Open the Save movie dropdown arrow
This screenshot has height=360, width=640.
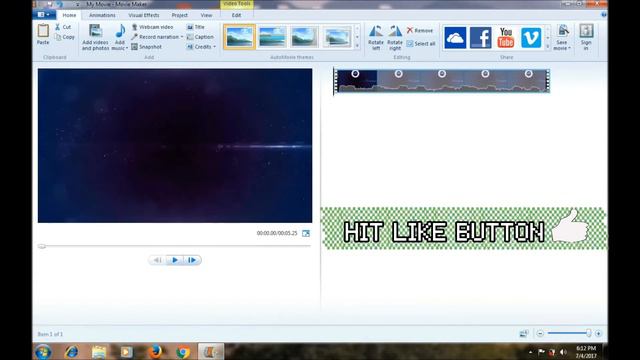569,49
